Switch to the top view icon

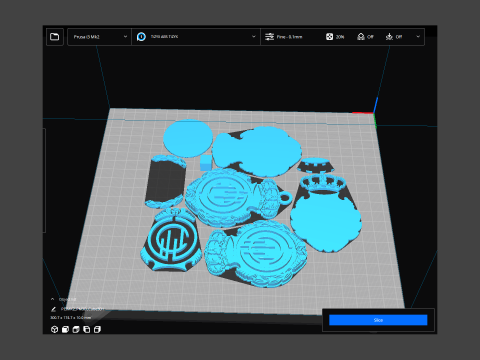pyautogui.click(x=76, y=329)
